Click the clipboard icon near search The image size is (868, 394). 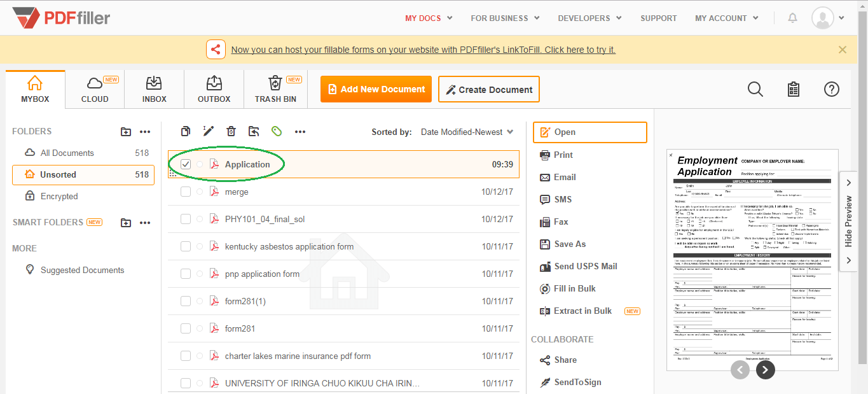[794, 89]
